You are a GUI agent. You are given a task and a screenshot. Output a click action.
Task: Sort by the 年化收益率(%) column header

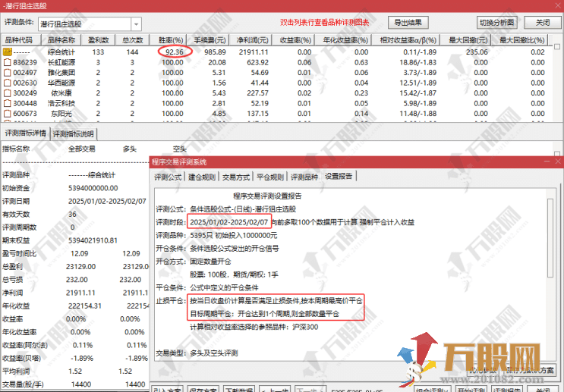pyautogui.click(x=345, y=40)
